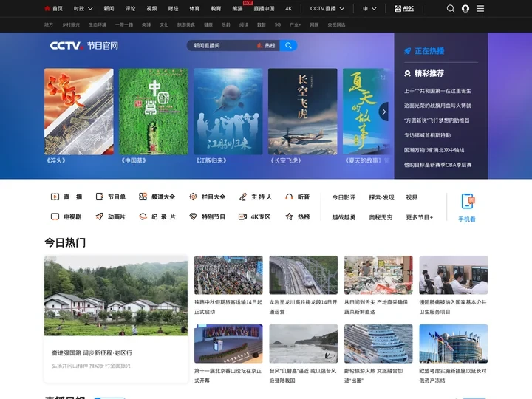Click the 频道大全 grid icon
The height and width of the screenshot is (399, 532).
point(143,197)
